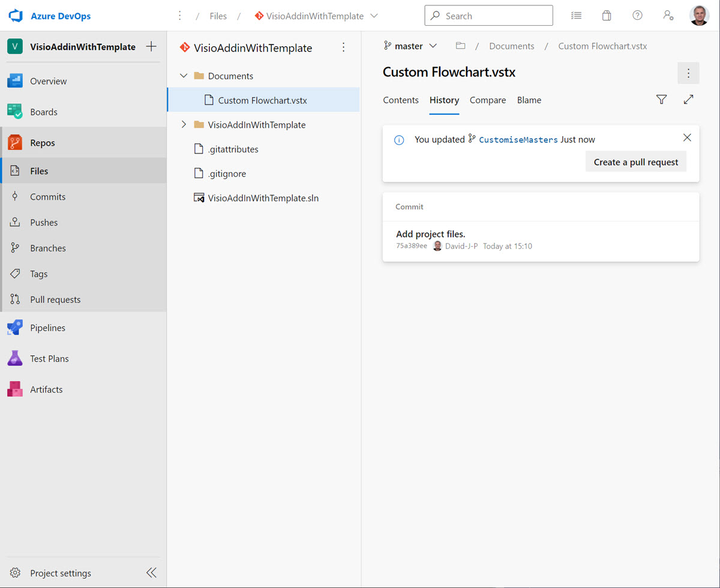Click in the Search box

(x=488, y=16)
